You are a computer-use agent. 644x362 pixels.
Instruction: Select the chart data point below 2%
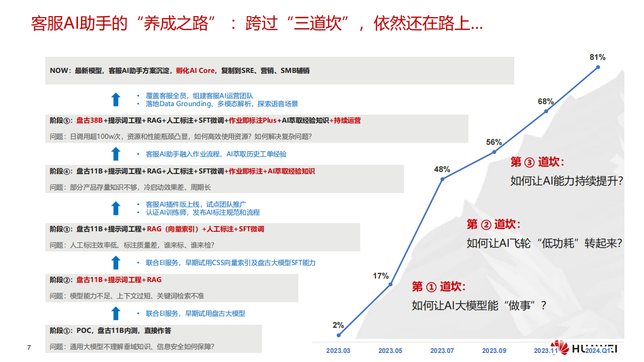(x=339, y=335)
